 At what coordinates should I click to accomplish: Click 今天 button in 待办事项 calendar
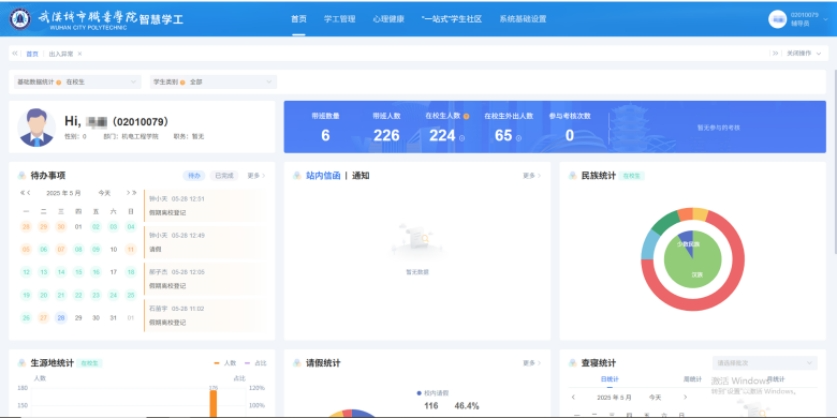click(x=104, y=193)
